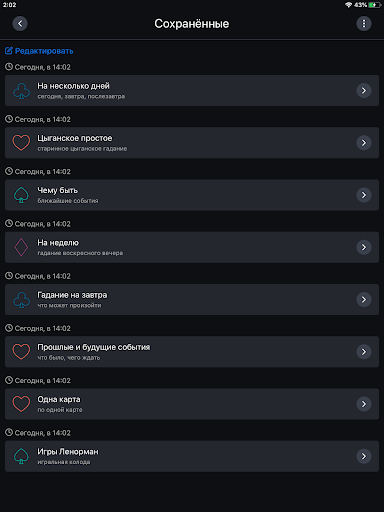The width and height of the screenshot is (384, 512).
Task: Expand На несколько дней with its chevron
Action: (364, 91)
